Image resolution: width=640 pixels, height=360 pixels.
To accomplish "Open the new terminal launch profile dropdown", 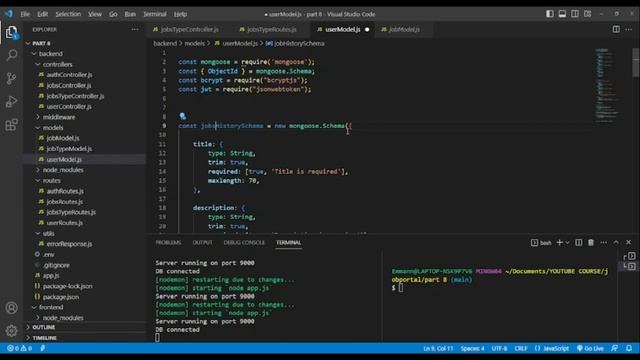I will pos(567,242).
